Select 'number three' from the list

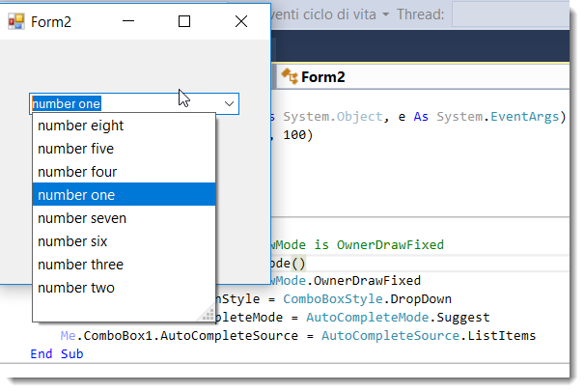click(80, 265)
